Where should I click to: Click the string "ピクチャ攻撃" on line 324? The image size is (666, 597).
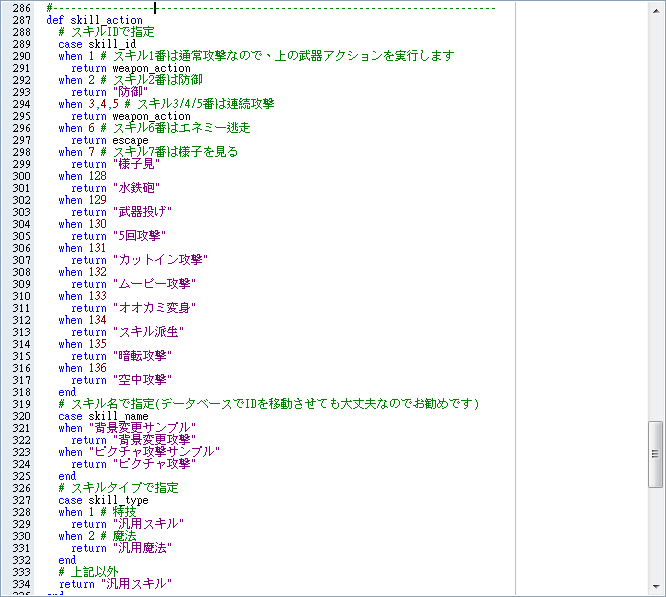coord(154,464)
